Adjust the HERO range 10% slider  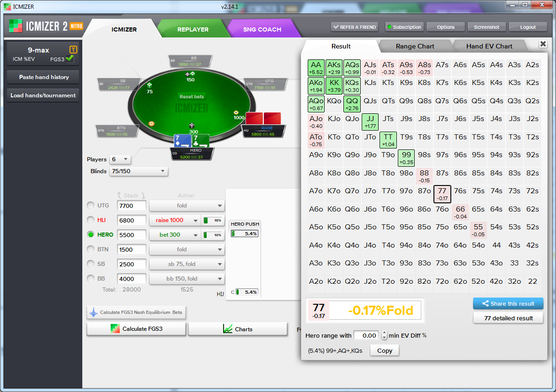point(213,235)
